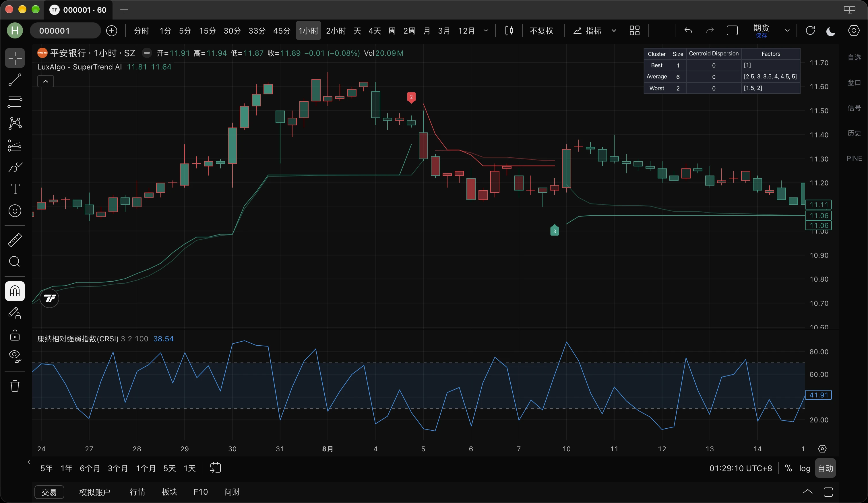Screen dimensions: 868x503
Task: Click the green H avatar
Action: click(x=15, y=31)
